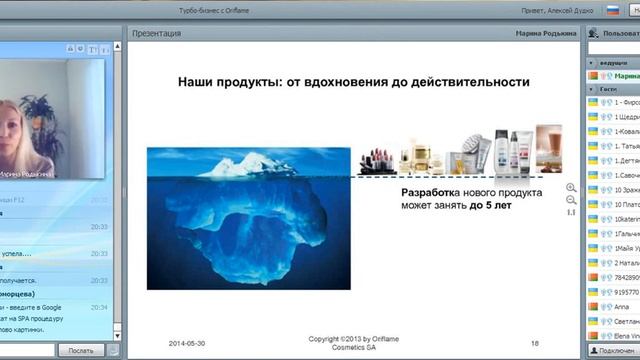This screenshot has height=360, width=640.
Task: Click microphone icons next to guest 1 Щедри
Action: (607, 117)
